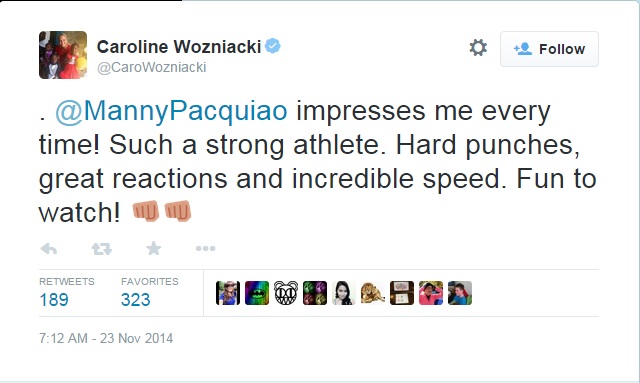Open the tweet timestamp 23 Nov 2014
Screen dimensions: 640x383
click(106, 338)
